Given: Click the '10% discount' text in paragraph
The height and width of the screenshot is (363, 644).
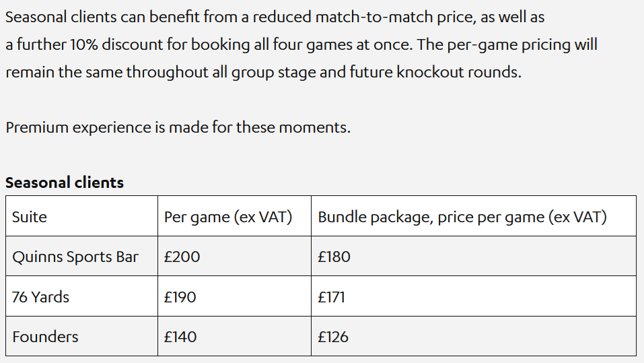Looking at the screenshot, I should point(116,44).
